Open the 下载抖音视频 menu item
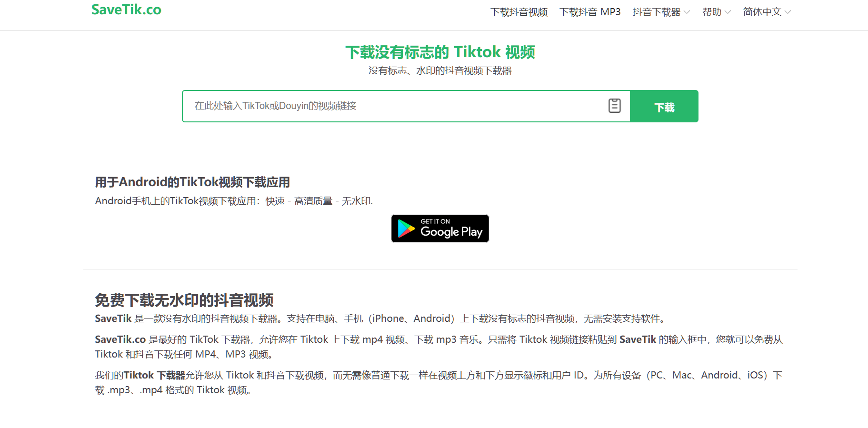868x428 pixels. coord(519,12)
